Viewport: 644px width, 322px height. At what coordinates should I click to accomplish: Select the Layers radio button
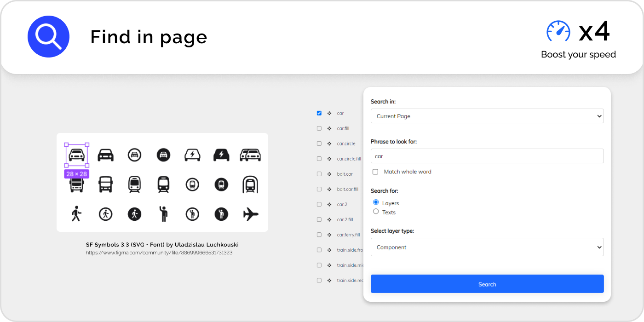[376, 202]
